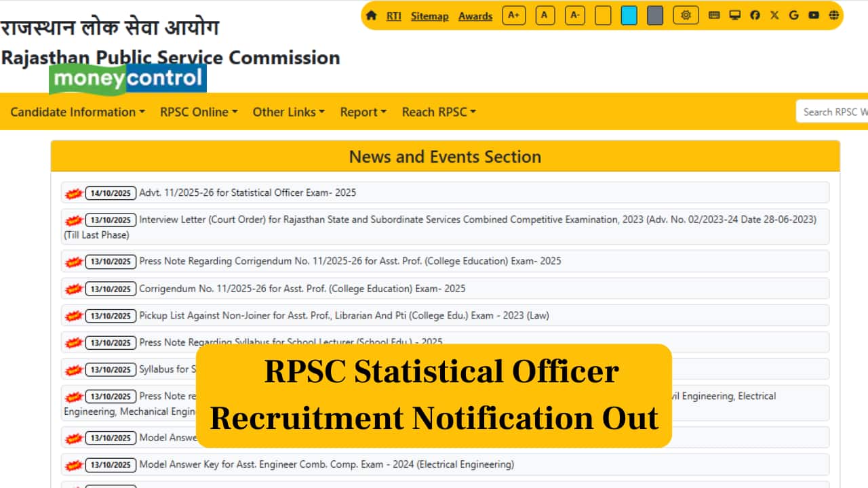Open the Sitemap link

click(430, 16)
